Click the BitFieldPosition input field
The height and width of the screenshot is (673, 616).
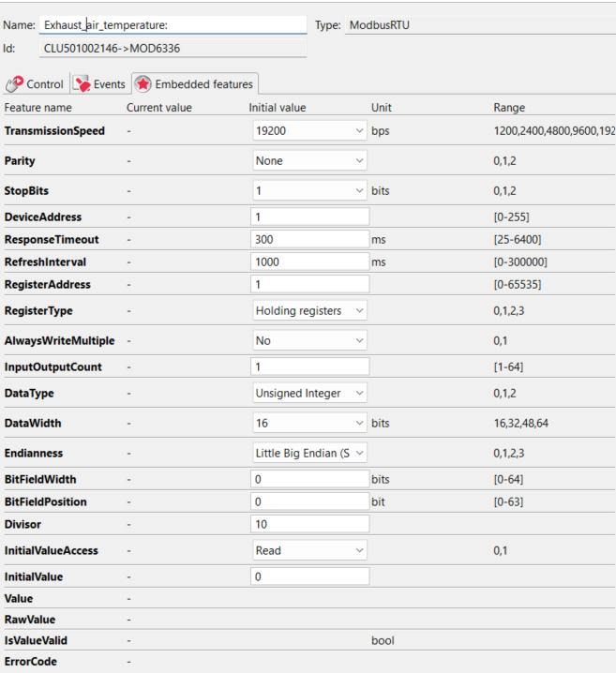pos(310,501)
